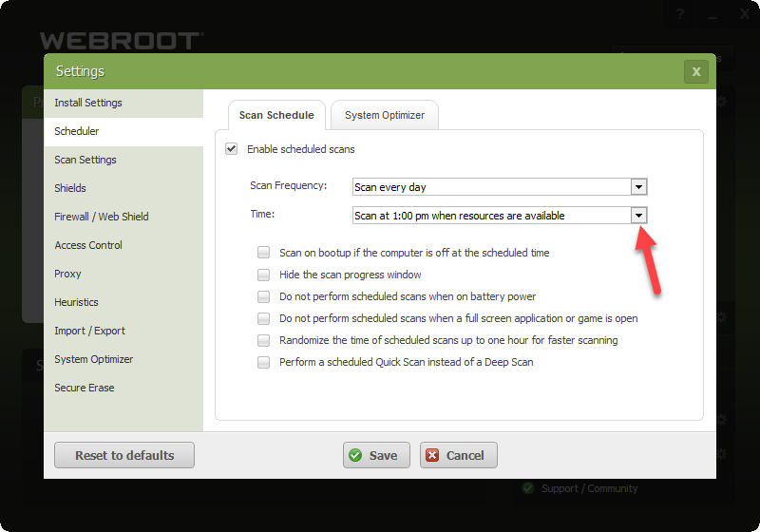Check no scans when full screen app open

tap(264, 318)
